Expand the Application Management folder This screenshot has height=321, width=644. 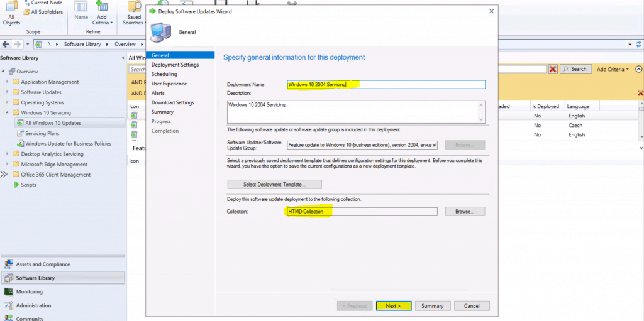click(8, 82)
